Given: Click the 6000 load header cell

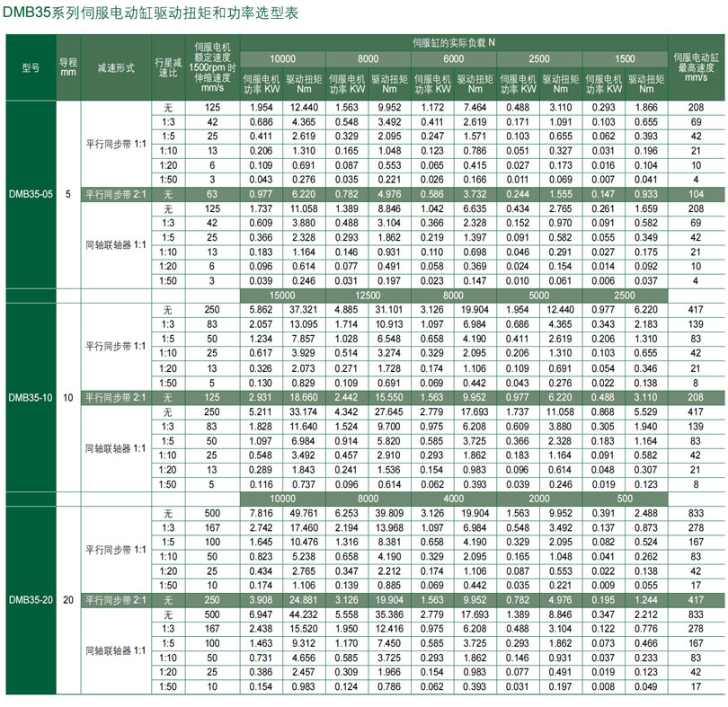Looking at the screenshot, I should point(454,58).
